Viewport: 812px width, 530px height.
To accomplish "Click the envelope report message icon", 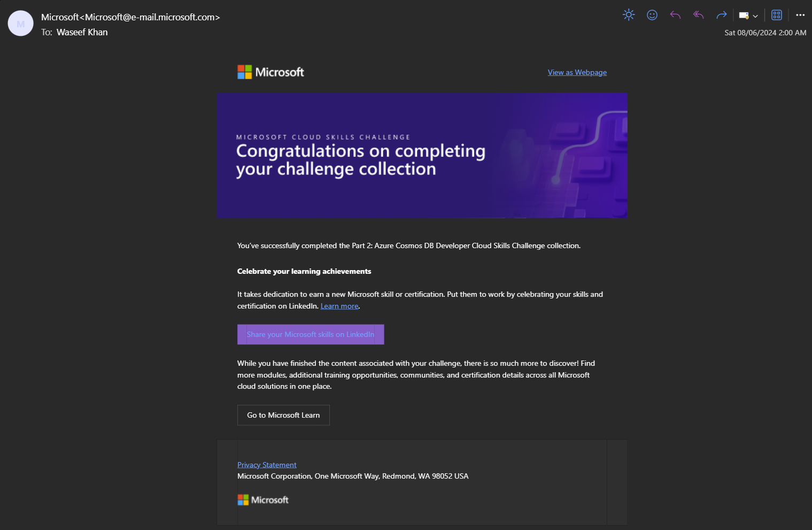I will point(744,16).
